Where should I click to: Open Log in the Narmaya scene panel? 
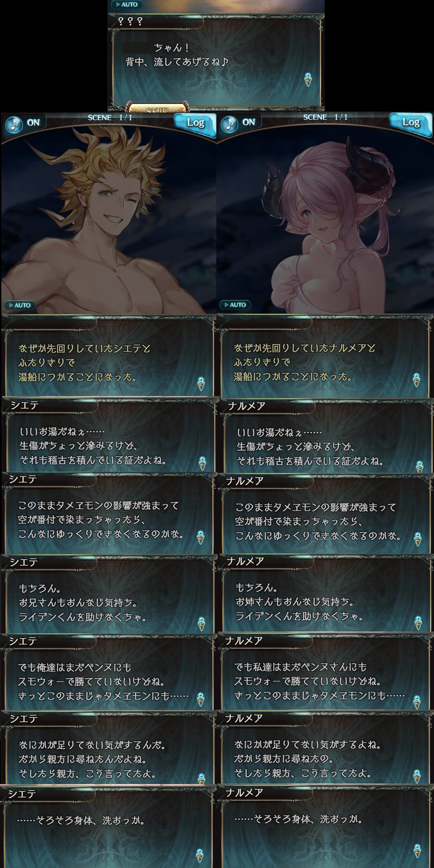[x=410, y=123]
